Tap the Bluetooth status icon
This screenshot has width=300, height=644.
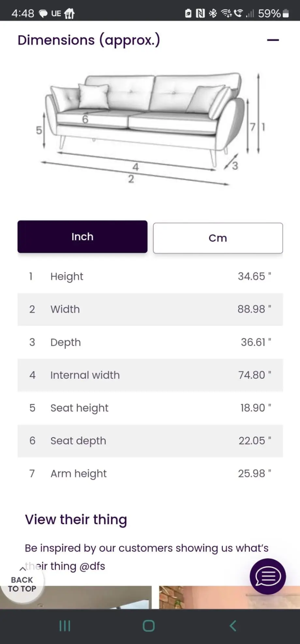pyautogui.click(x=213, y=13)
